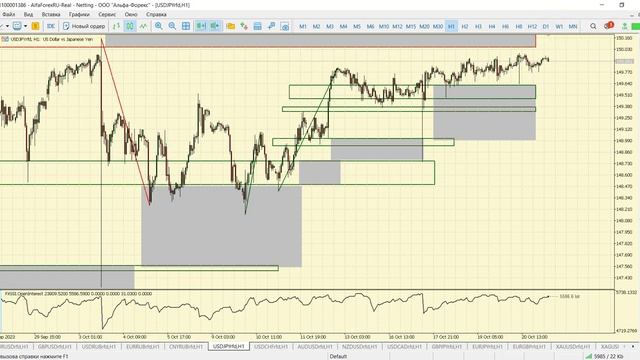The height and width of the screenshot is (360, 640).
Task: Switch to the EURRUB H1 chart tab
Action: click(142, 347)
